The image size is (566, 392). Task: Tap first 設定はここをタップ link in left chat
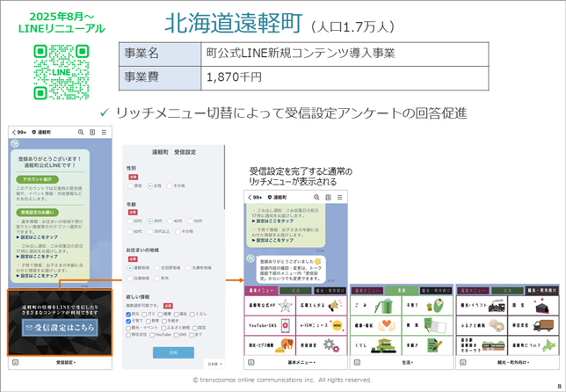(37, 237)
